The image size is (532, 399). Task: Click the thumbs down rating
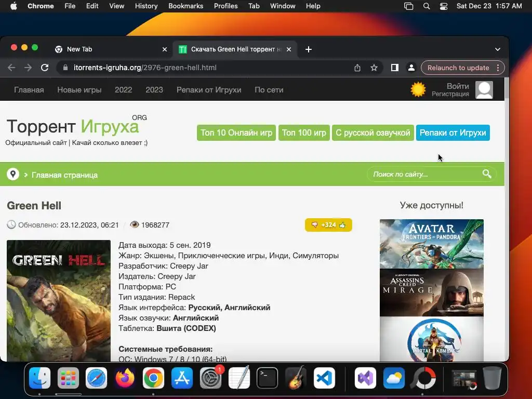[314, 225]
